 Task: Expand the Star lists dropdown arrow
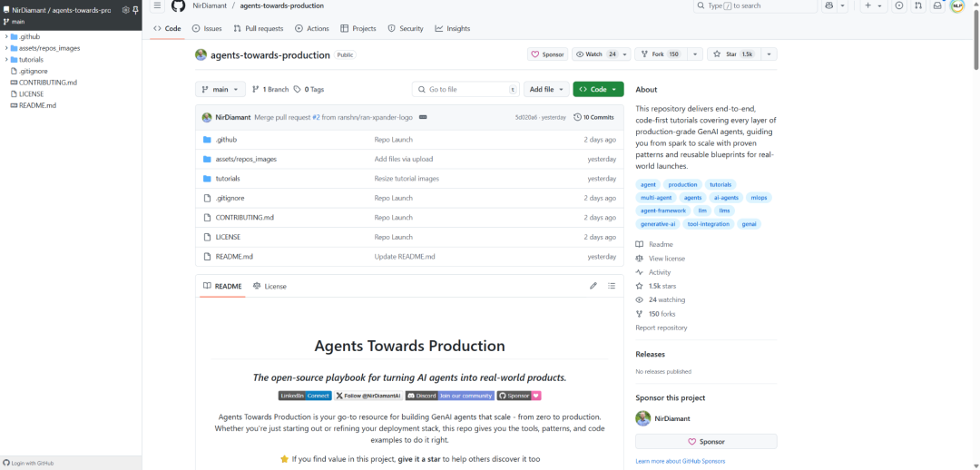pos(769,54)
